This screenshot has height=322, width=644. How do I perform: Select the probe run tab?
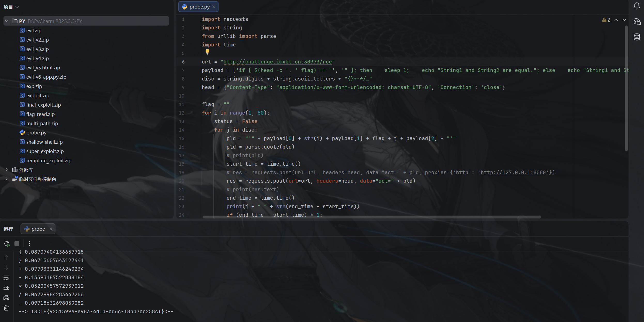[38, 229]
